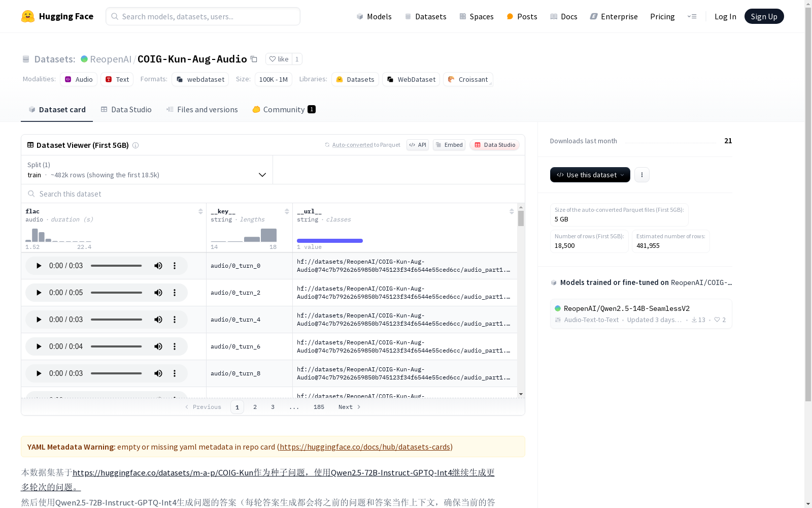Go to Spaces in the top navigation
The height and width of the screenshot is (508, 812).
coord(477,16)
